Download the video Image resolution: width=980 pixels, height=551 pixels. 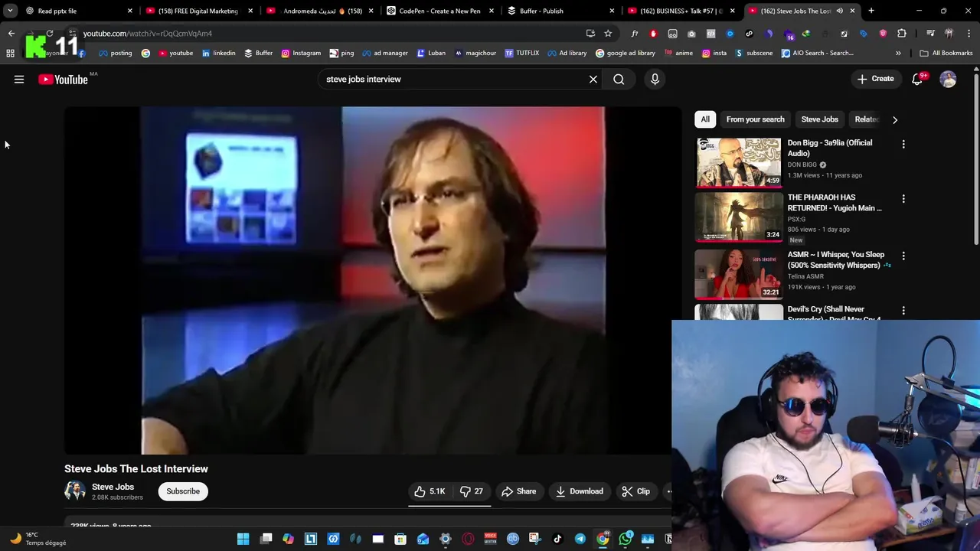(580, 491)
